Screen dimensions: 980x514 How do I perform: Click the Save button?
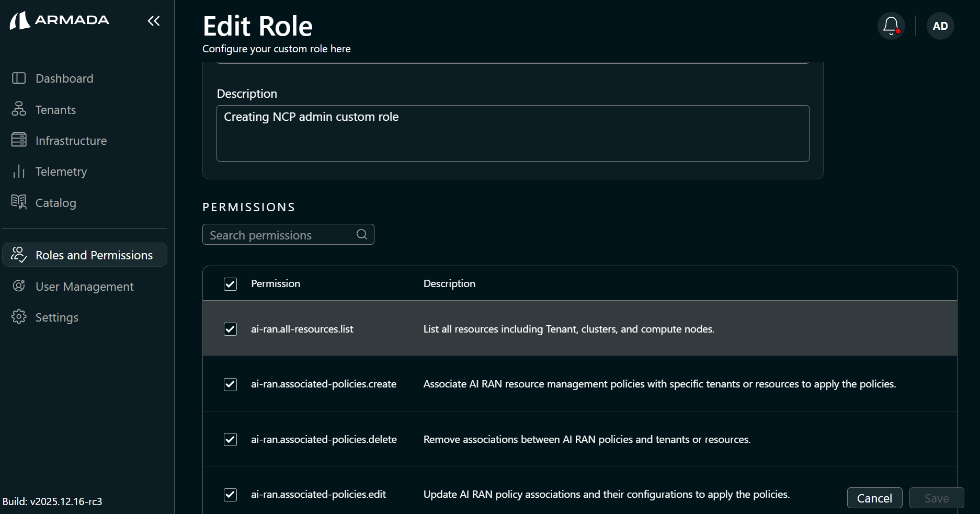[936, 498]
